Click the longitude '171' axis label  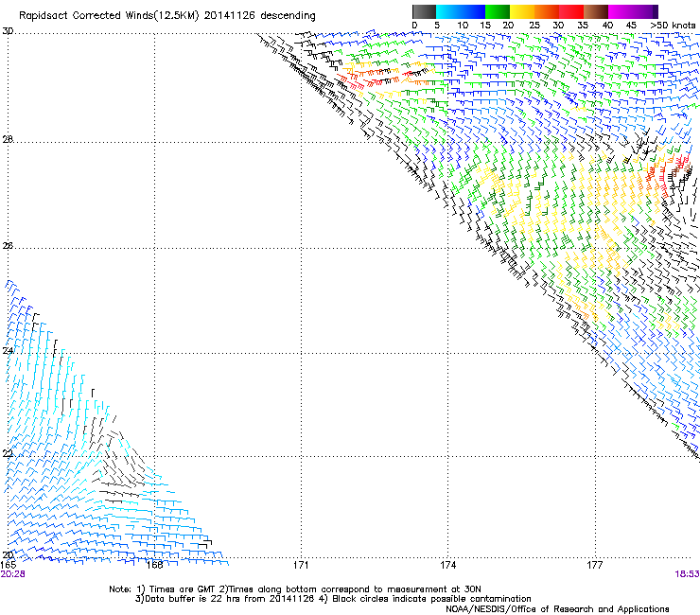[x=301, y=565]
